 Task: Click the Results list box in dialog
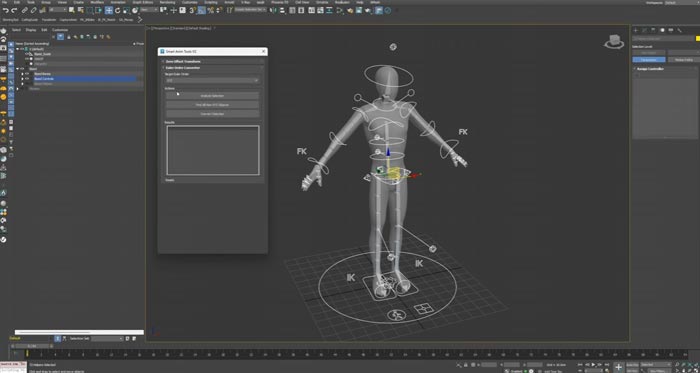click(212, 150)
